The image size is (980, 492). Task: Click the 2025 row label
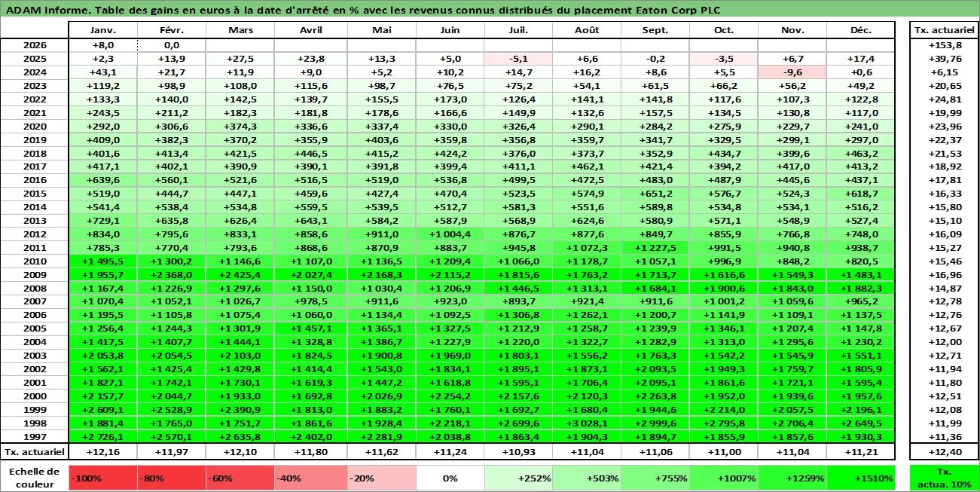coord(34,58)
